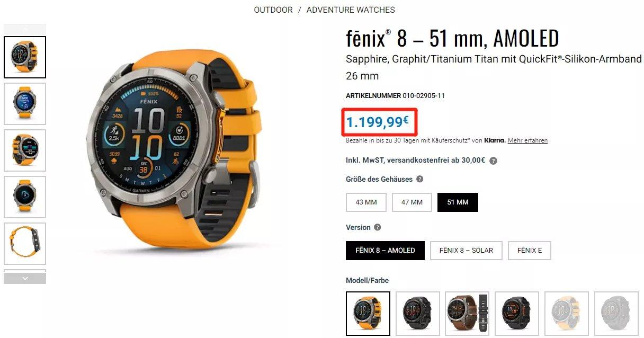Select the 47 MM case size
The width and height of the screenshot is (644, 338).
tap(412, 202)
